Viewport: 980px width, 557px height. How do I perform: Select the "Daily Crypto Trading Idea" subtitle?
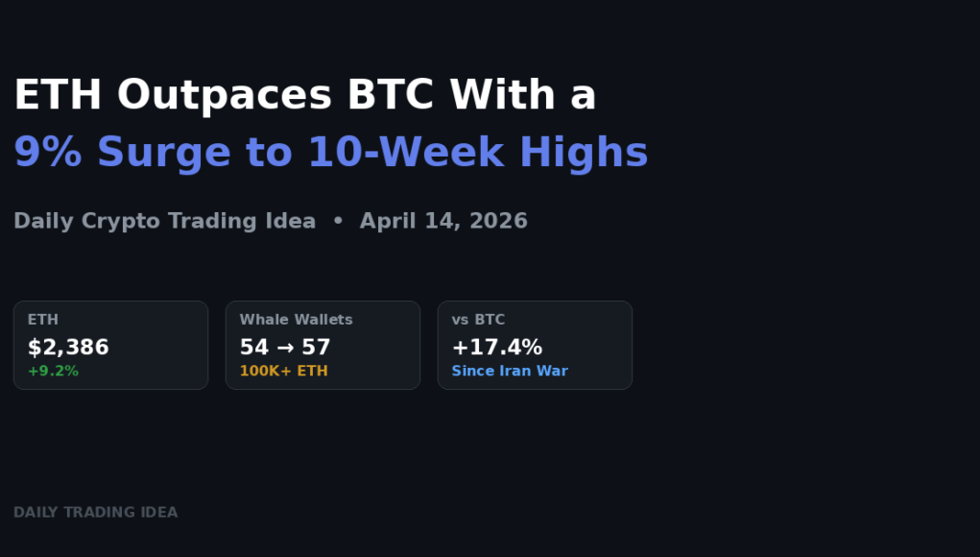[x=164, y=221]
